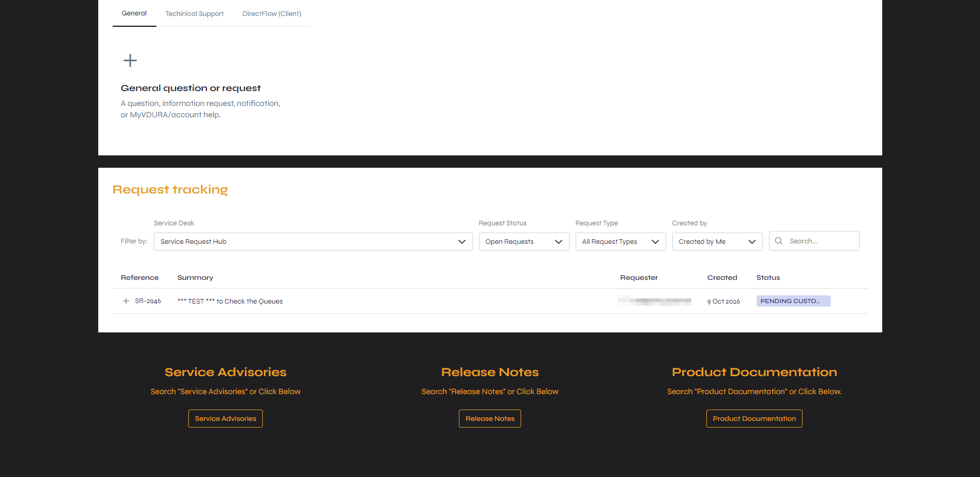
Task: Click the 9 Oct 2026 created date
Action: [x=723, y=302]
